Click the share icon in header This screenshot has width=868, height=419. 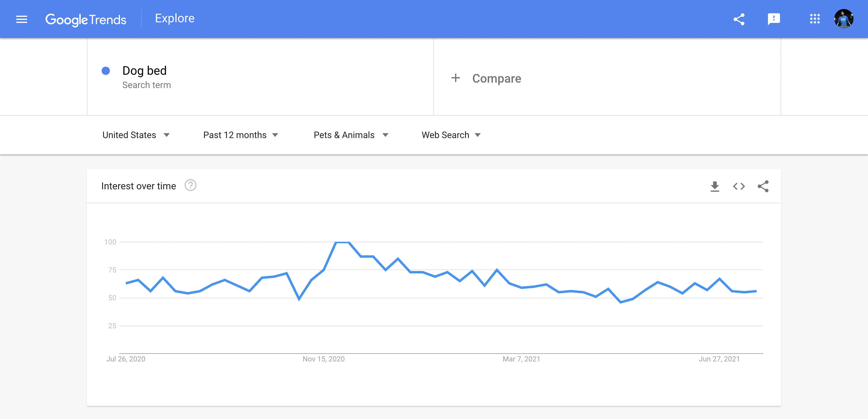(739, 19)
